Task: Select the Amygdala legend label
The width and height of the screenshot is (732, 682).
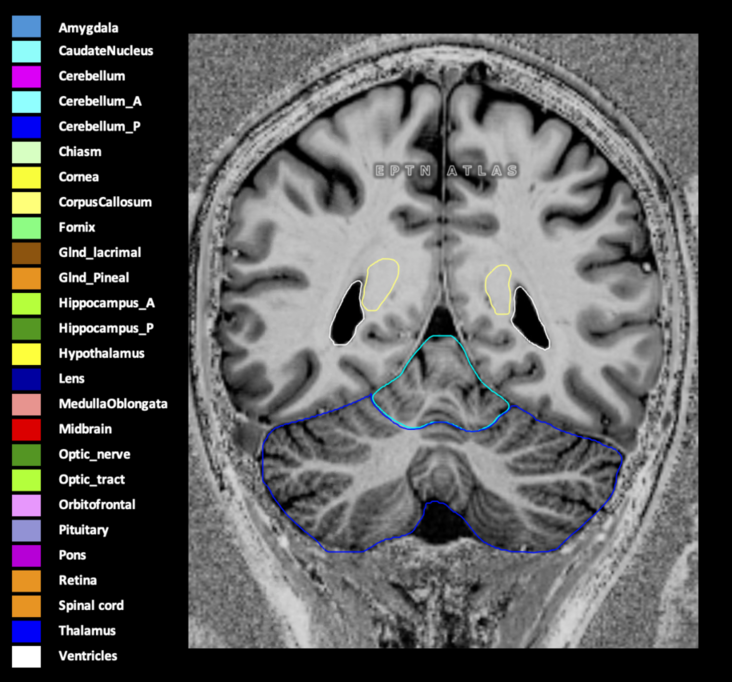Action: coord(88,28)
